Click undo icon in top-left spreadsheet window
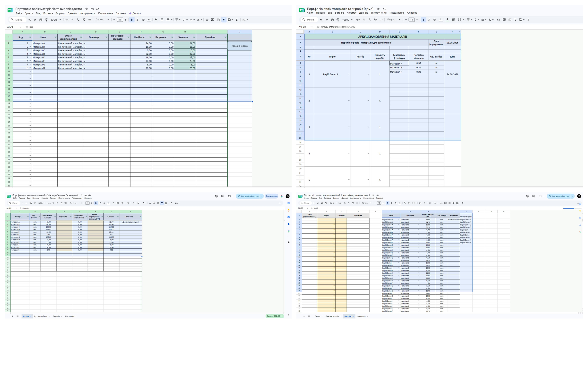Screen dimensions: 588x380 pyautogui.click(x=30, y=20)
